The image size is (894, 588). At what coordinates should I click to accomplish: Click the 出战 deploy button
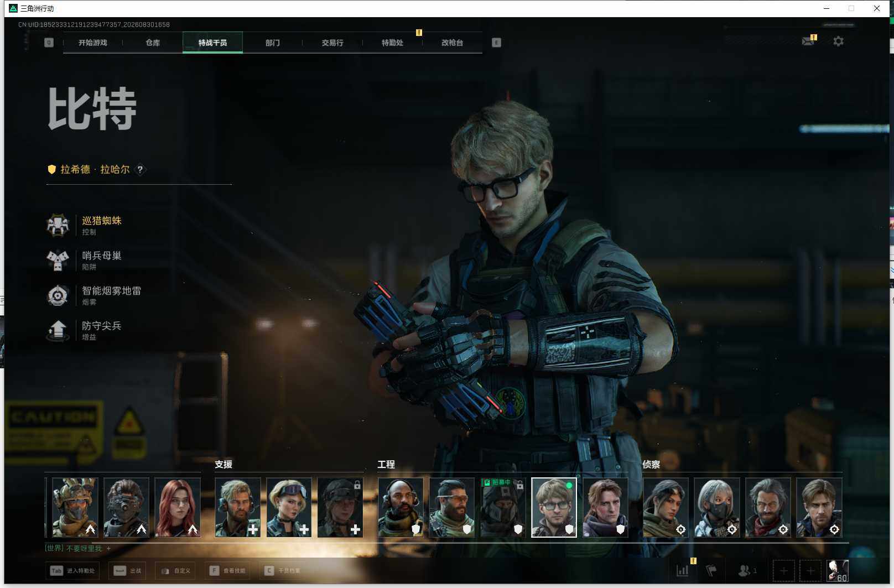pos(127,571)
